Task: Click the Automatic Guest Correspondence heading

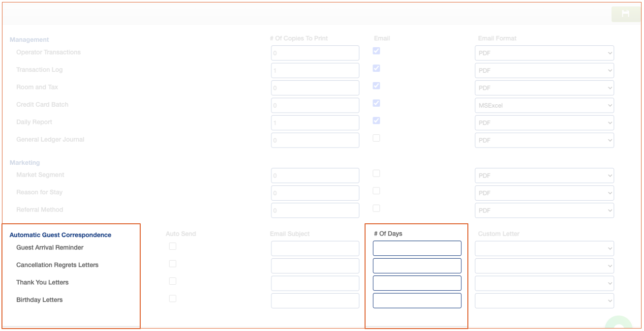Action: point(61,235)
